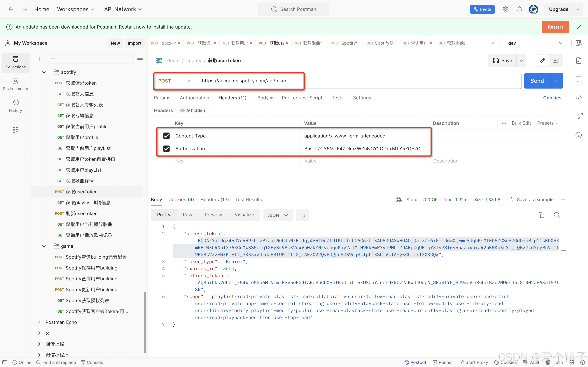Search the response with magnifier icon
The height and width of the screenshot is (367, 588).
click(x=557, y=215)
